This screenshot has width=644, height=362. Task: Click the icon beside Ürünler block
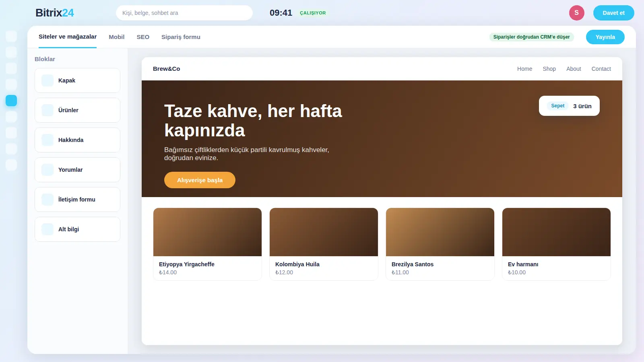coord(47,110)
